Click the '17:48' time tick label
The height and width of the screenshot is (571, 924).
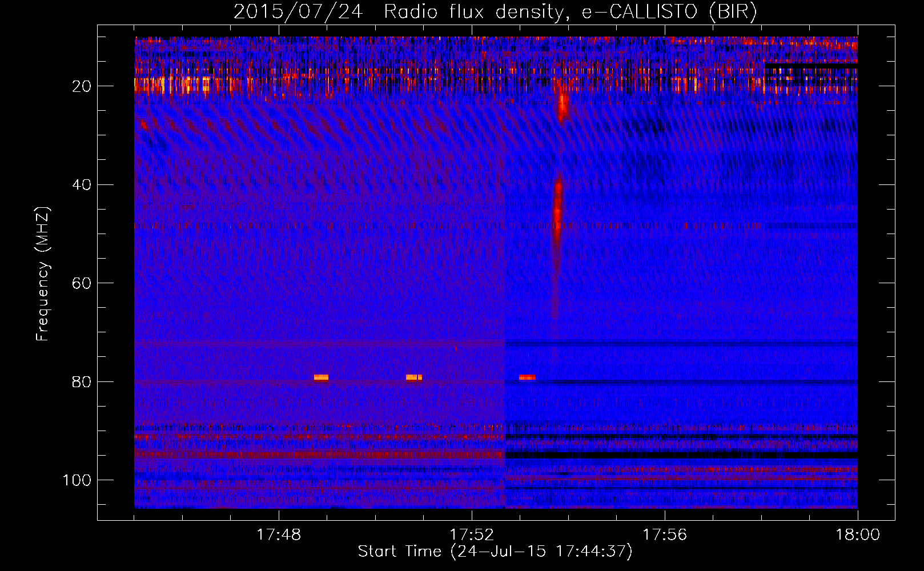pyautogui.click(x=279, y=535)
